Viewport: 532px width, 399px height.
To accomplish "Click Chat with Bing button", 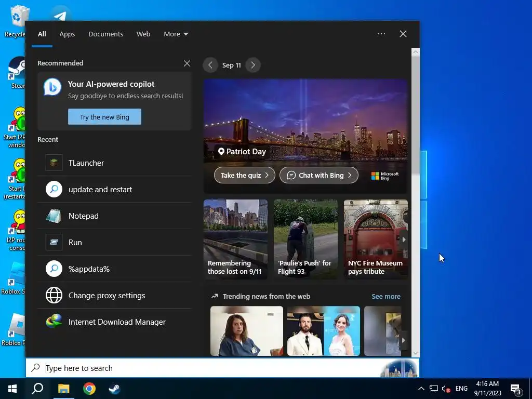I will (x=319, y=176).
